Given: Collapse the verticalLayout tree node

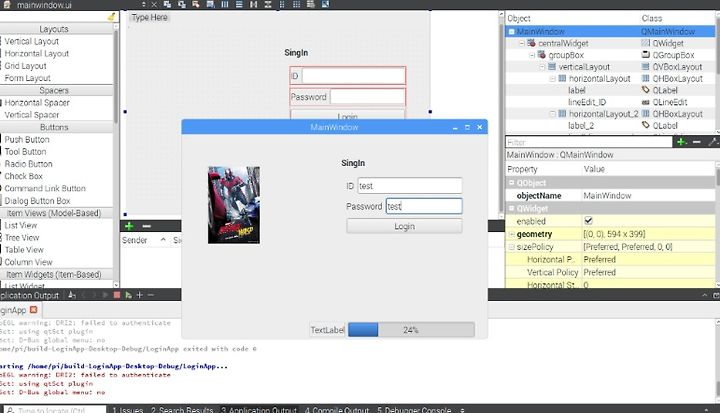Looking at the screenshot, I should point(542,67).
